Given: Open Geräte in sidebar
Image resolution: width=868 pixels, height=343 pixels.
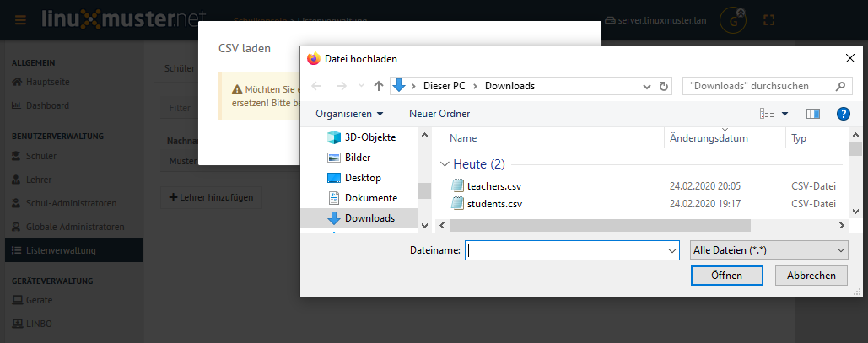Looking at the screenshot, I should (33, 300).
